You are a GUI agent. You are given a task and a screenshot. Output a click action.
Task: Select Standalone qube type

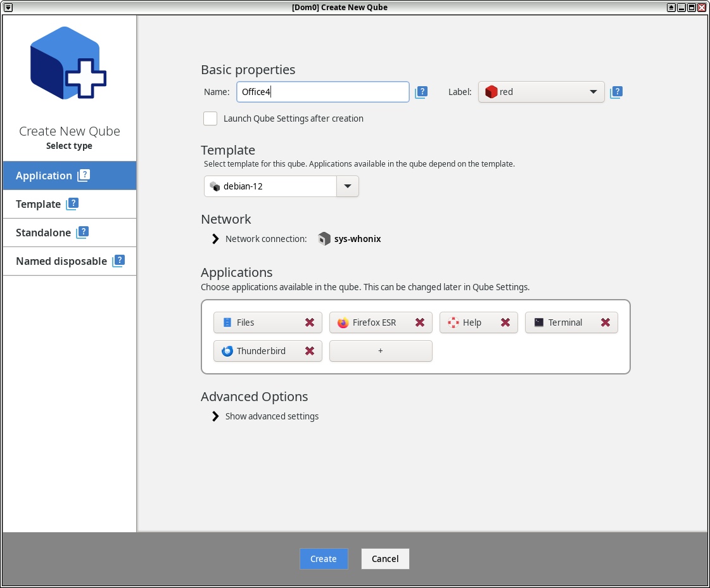[x=70, y=233]
